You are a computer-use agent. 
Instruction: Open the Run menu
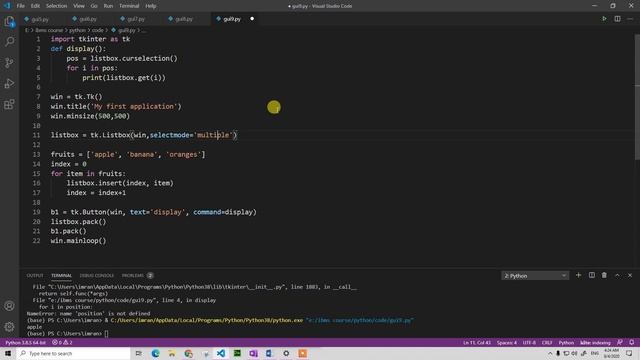click(x=108, y=6)
